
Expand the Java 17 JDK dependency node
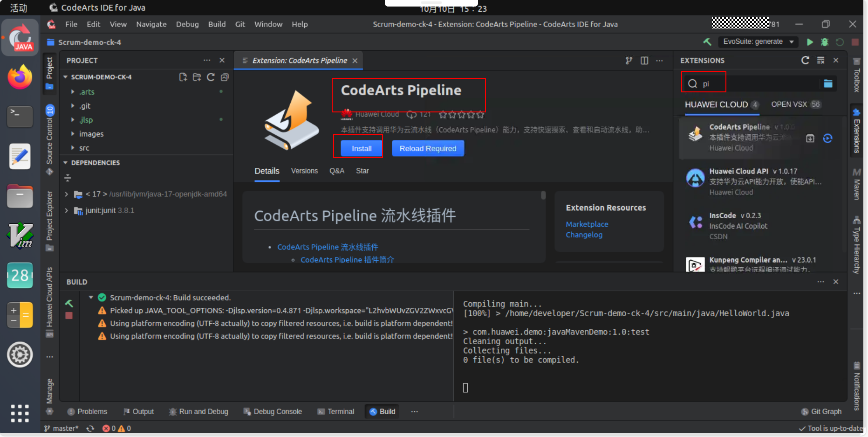[x=67, y=194]
